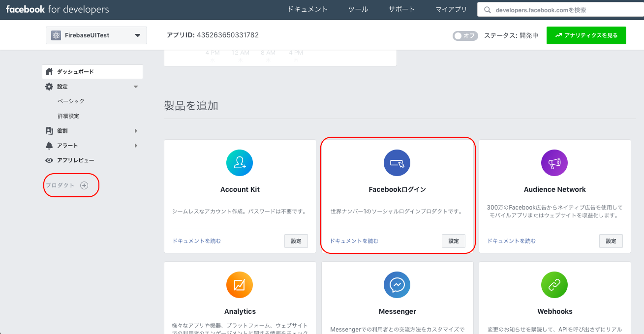Image resolution: width=644 pixels, height=334 pixels.
Task: Click the Facebookログイン speech bubble icon
Action: point(397,162)
